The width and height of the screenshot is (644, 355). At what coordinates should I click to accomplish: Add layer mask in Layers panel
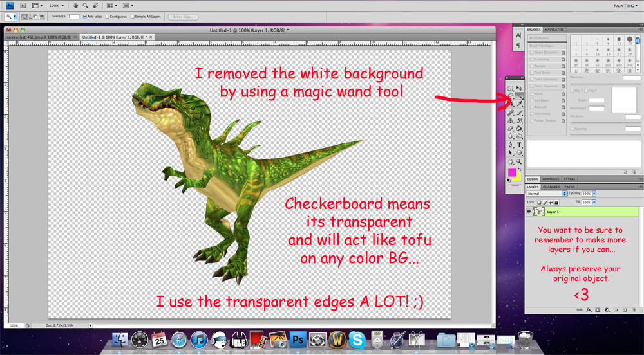(x=598, y=310)
